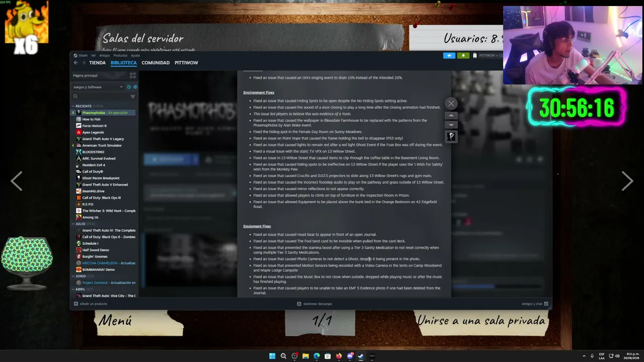Open Gestionar descargas
The height and width of the screenshot is (362, 644).
pos(314,304)
